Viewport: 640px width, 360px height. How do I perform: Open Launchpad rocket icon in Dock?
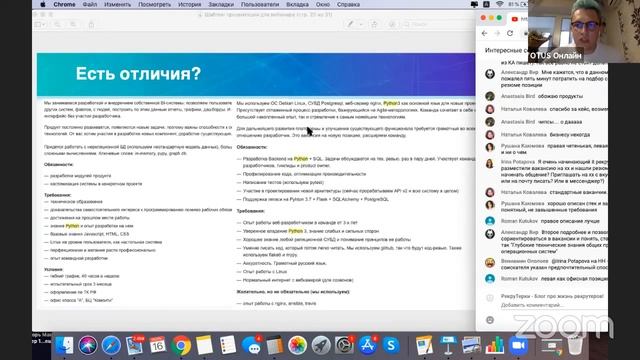click(321, 345)
